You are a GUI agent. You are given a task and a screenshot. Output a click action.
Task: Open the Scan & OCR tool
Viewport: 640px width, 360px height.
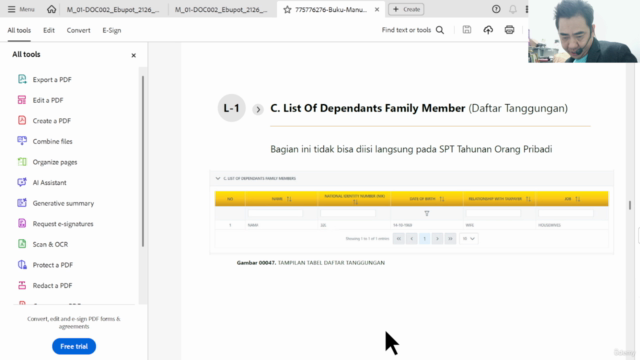(50, 244)
